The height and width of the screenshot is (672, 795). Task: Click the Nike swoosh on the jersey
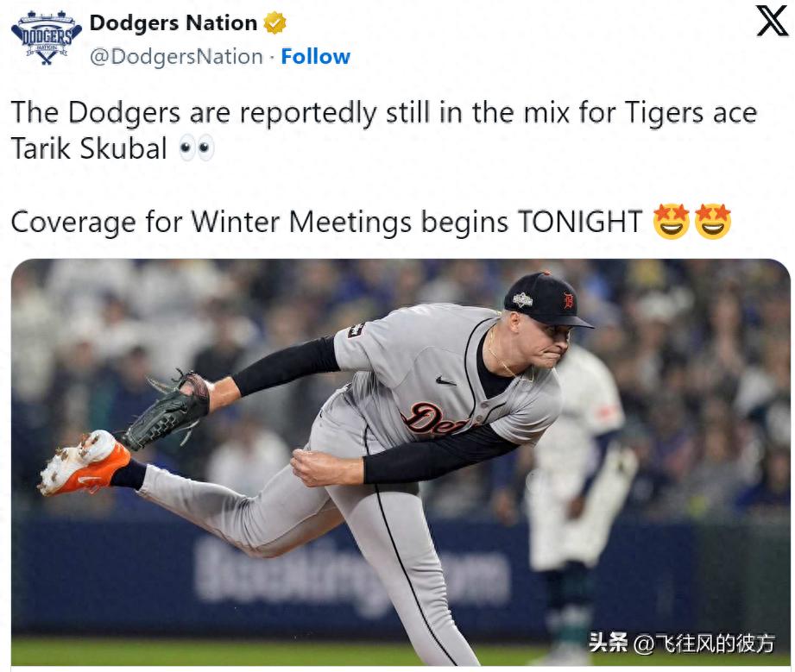(x=445, y=380)
